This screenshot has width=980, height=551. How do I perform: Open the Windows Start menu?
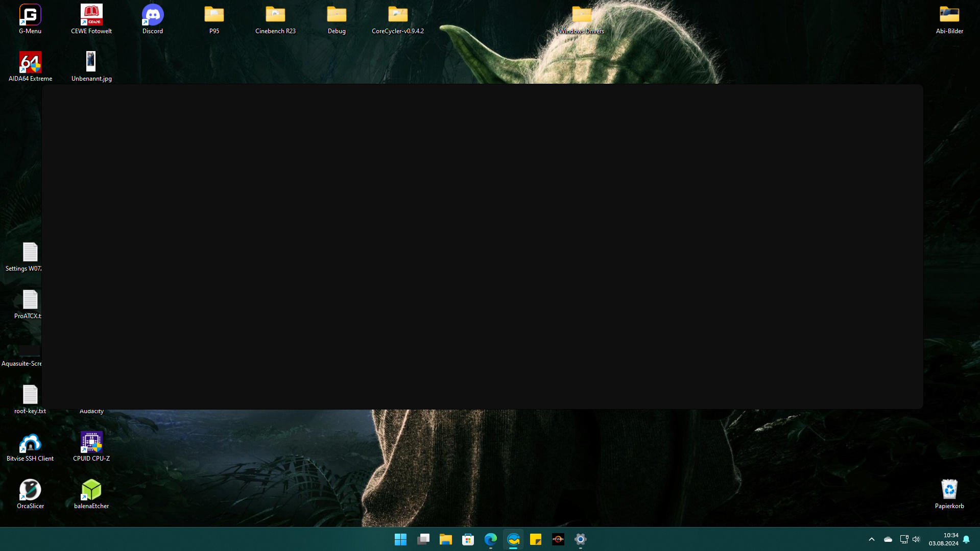[x=400, y=539]
